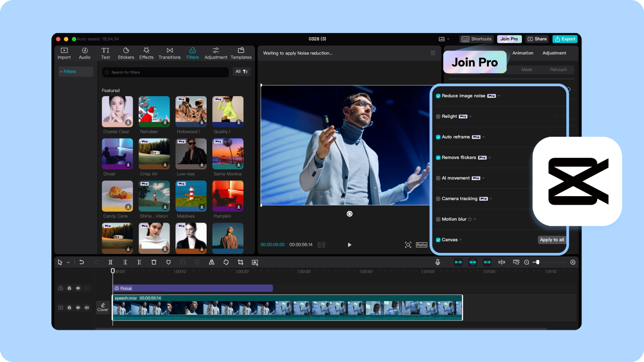Image resolution: width=644 pixels, height=362 pixels.
Task: Click the Export button
Action: [x=565, y=39]
